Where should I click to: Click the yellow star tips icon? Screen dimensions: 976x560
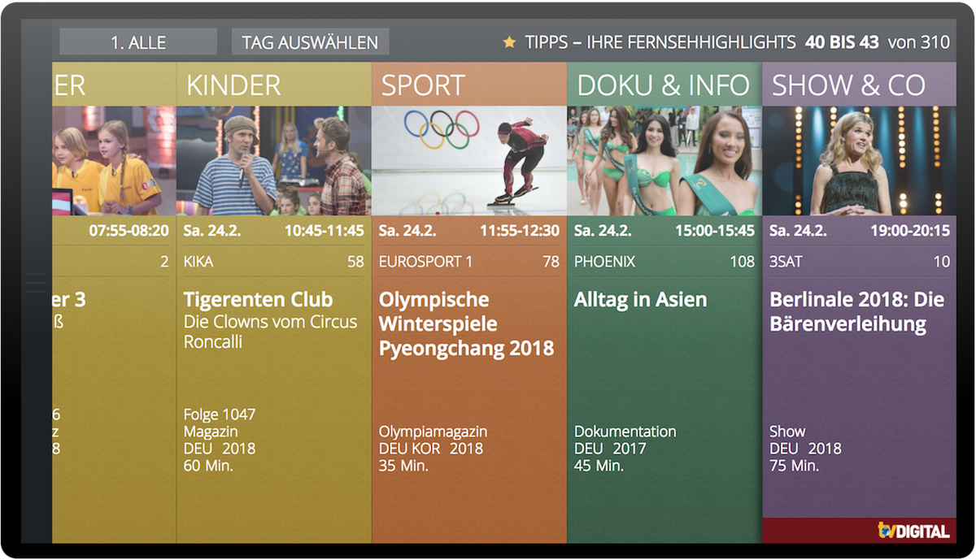(x=509, y=42)
